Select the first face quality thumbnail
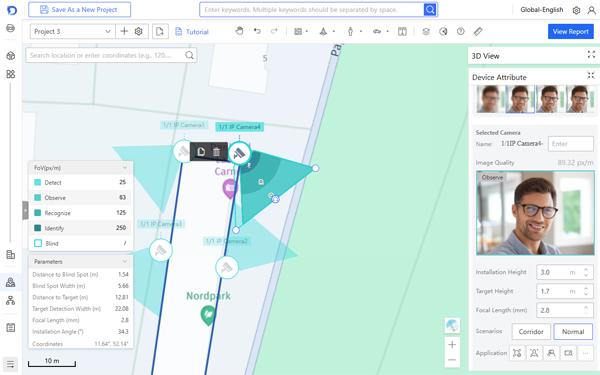 click(x=490, y=99)
